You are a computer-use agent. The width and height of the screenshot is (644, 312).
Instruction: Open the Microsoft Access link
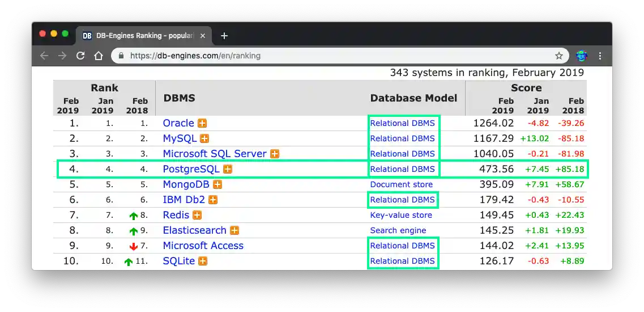click(203, 246)
